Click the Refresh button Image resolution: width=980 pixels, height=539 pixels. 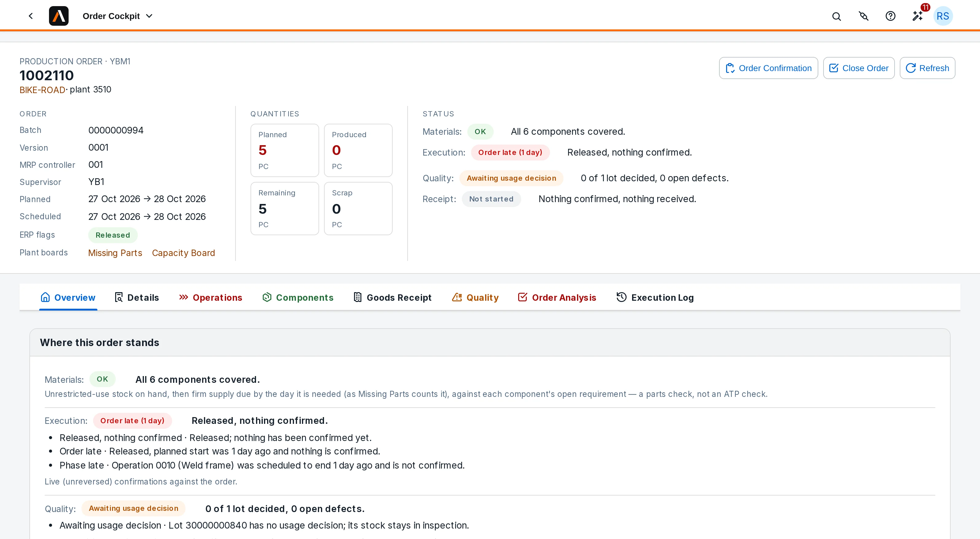point(927,68)
